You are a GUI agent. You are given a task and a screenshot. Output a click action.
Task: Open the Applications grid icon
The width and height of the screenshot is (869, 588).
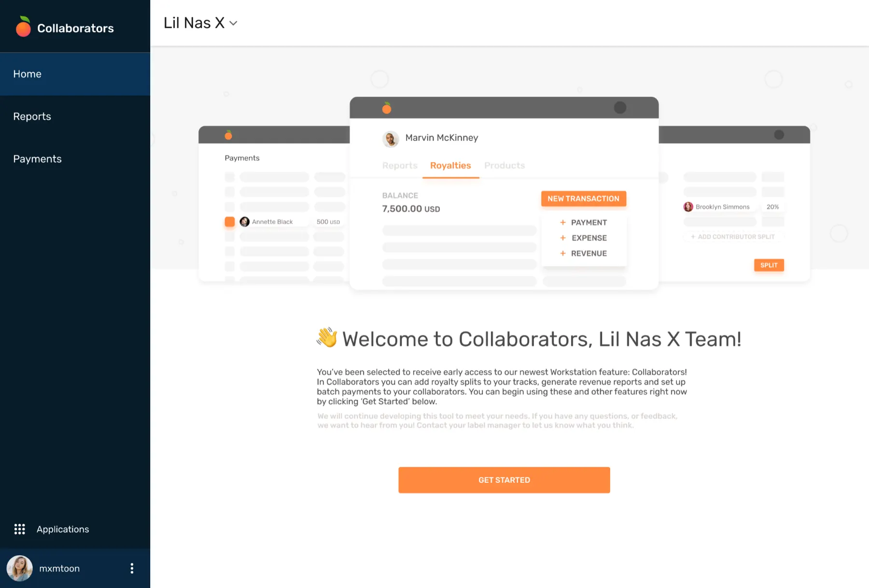click(x=20, y=529)
